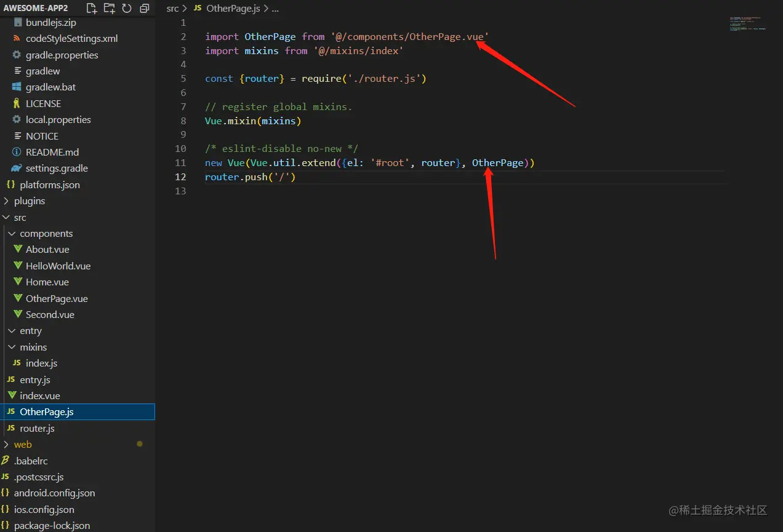This screenshot has width=783, height=532.
Task: Click the Windows icon beside gradlew.bat
Action: click(17, 87)
